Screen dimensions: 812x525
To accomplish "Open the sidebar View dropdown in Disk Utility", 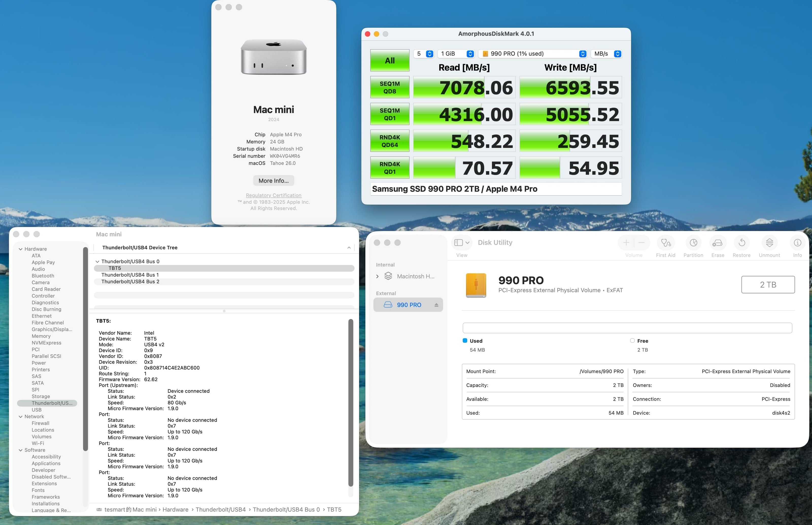I will click(x=462, y=243).
